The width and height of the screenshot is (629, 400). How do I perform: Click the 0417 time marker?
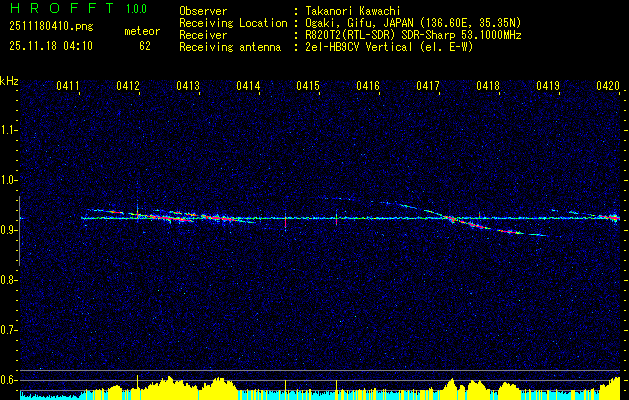click(x=428, y=85)
